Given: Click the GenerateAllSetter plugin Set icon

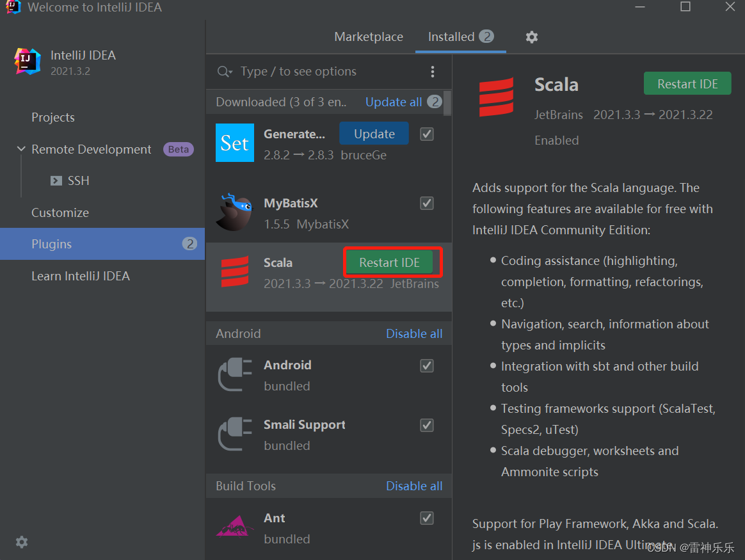Looking at the screenshot, I should pos(235,143).
